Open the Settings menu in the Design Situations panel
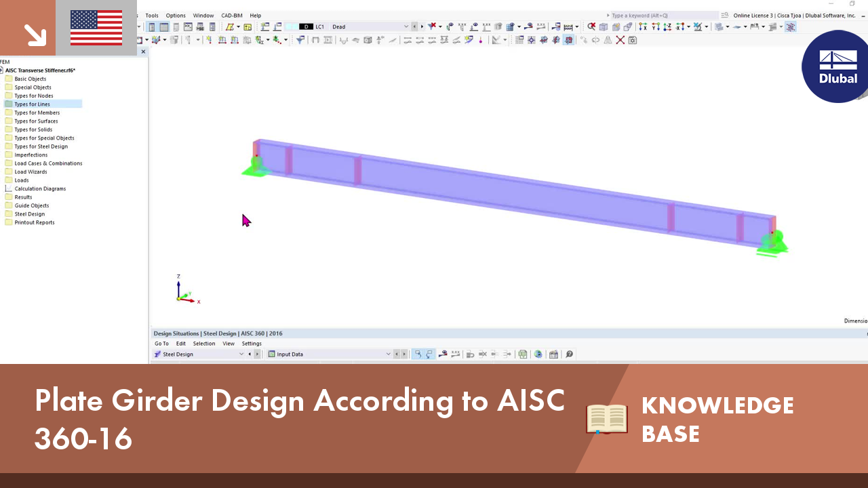Viewport: 868px width, 488px height. click(x=252, y=344)
